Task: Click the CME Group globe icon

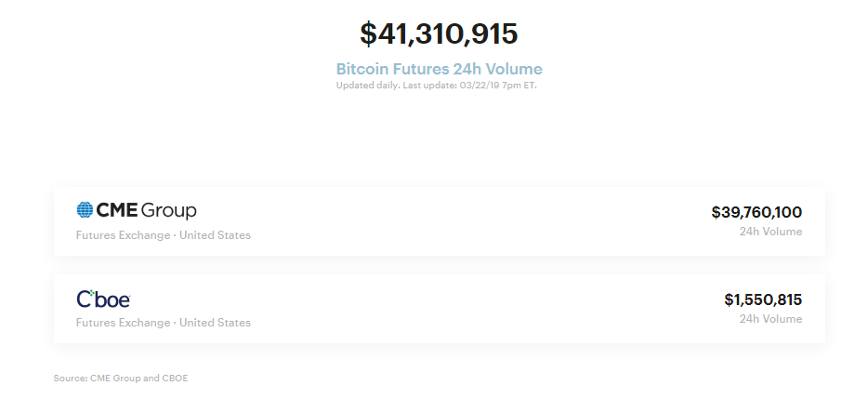Action: [x=85, y=210]
